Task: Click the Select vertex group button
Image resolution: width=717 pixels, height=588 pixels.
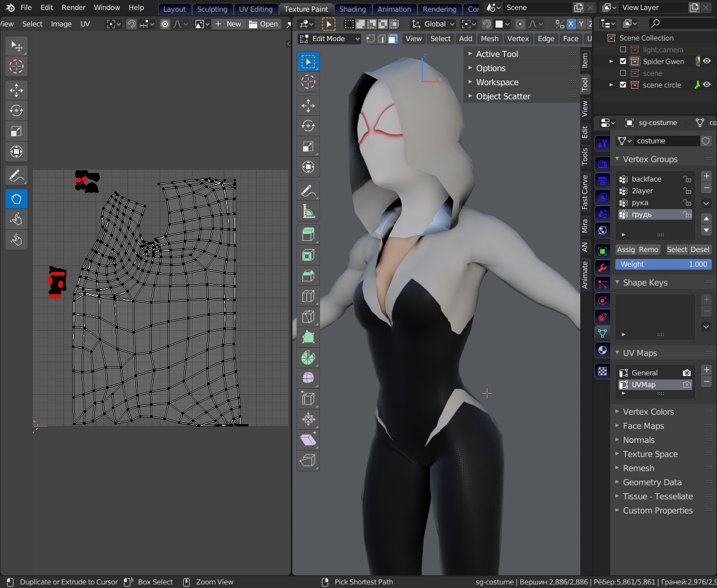Action: point(676,250)
